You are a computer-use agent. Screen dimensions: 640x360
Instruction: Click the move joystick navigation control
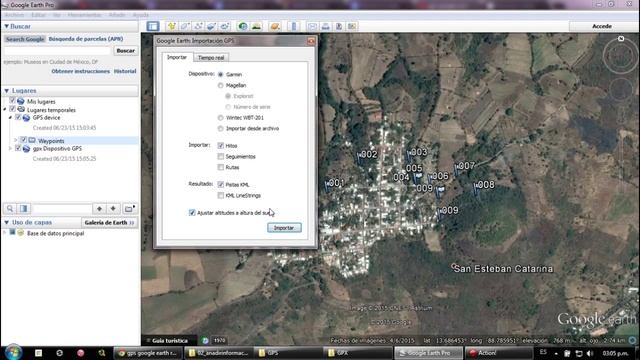click(621, 89)
